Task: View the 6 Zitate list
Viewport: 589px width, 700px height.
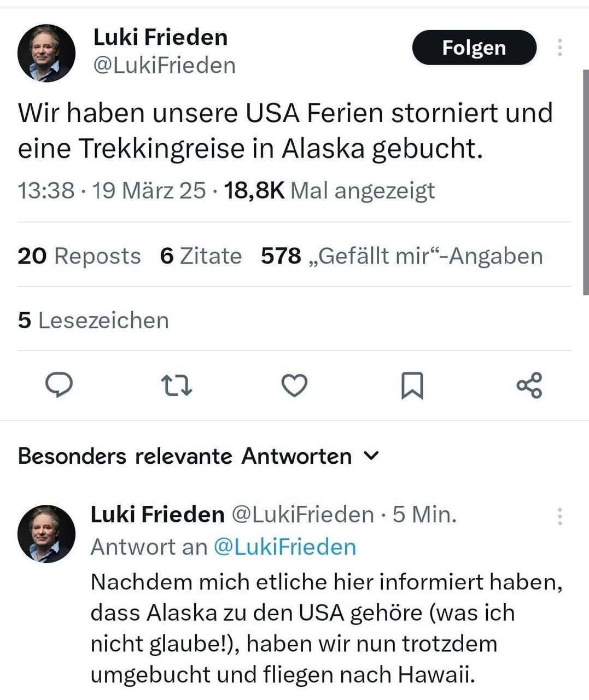Action: [x=201, y=256]
